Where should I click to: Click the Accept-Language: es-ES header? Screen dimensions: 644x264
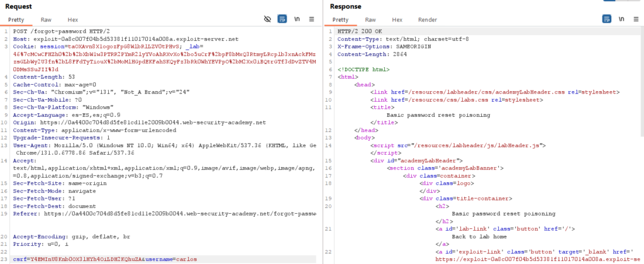tap(67, 115)
